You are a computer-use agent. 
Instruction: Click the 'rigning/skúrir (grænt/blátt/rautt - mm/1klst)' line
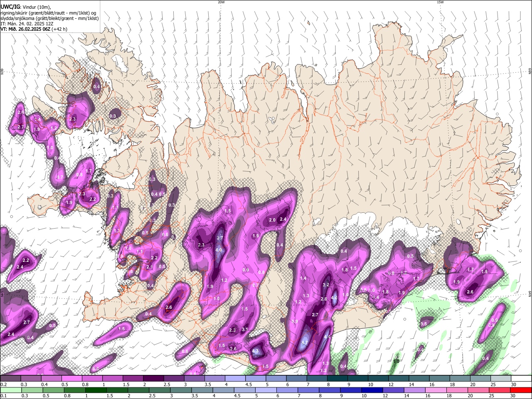[x=48, y=12]
